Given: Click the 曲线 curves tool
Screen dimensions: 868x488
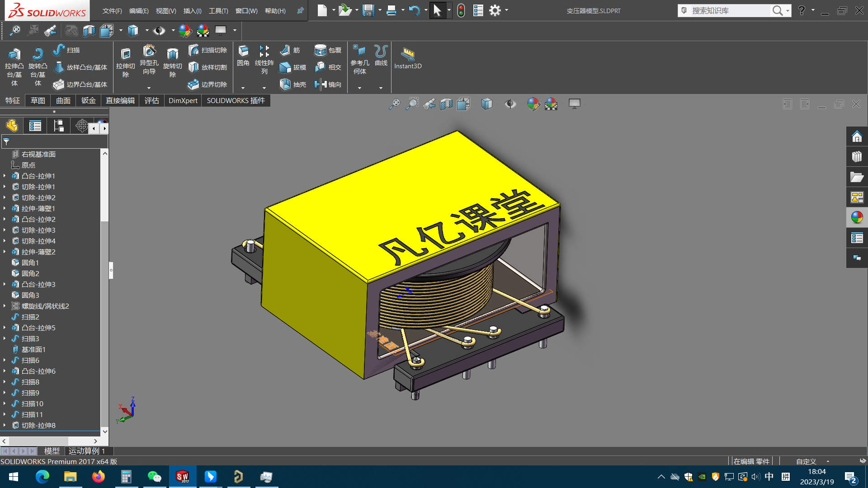Looking at the screenshot, I should (381, 56).
